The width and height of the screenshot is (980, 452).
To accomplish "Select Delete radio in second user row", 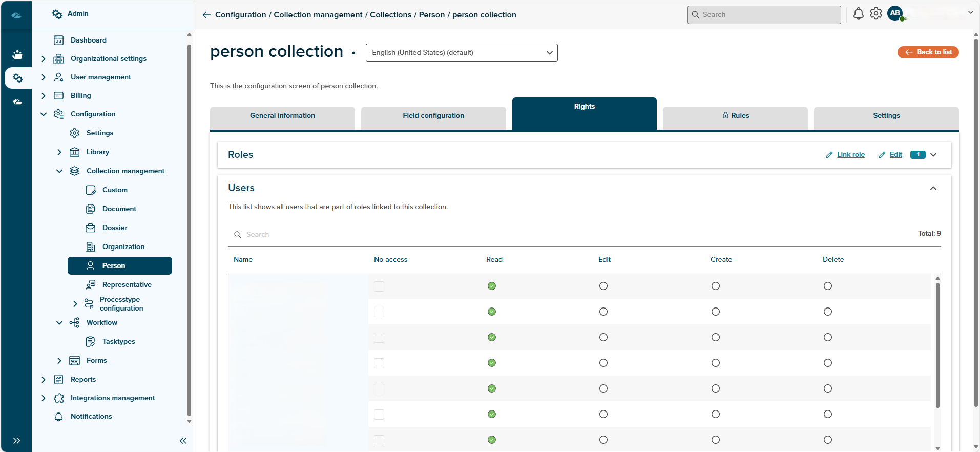I will [x=827, y=312].
